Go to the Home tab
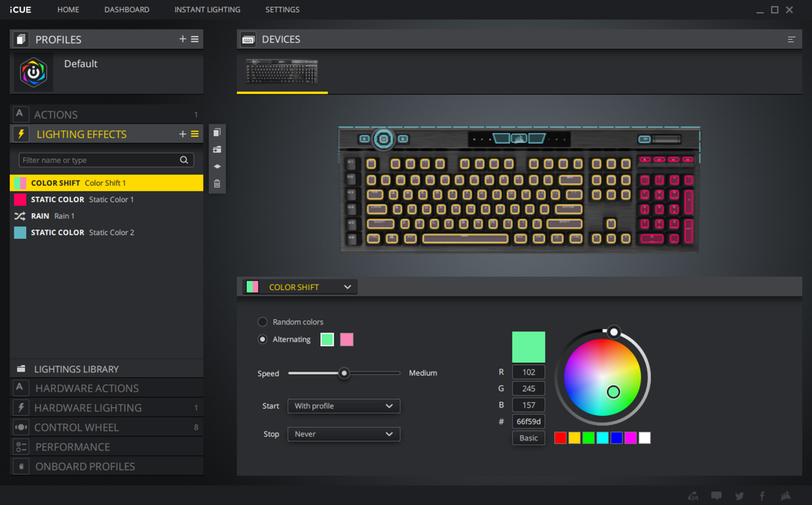 [68, 9]
